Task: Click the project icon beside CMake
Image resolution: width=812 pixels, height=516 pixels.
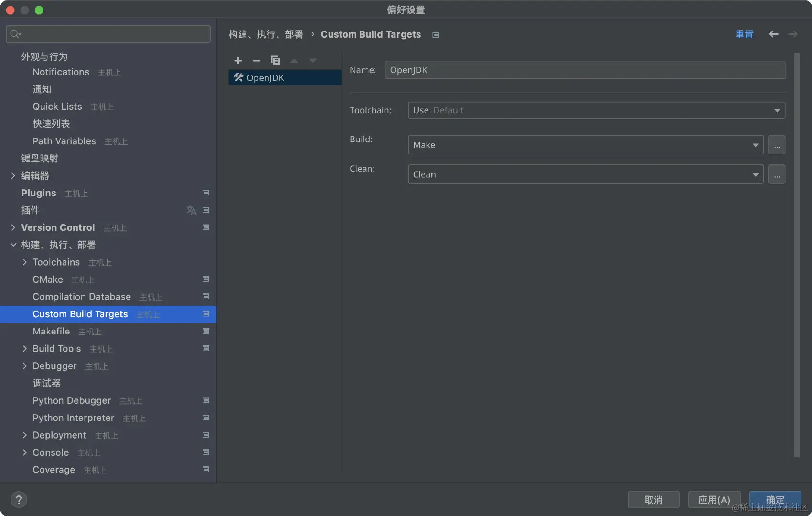Action: pos(206,279)
